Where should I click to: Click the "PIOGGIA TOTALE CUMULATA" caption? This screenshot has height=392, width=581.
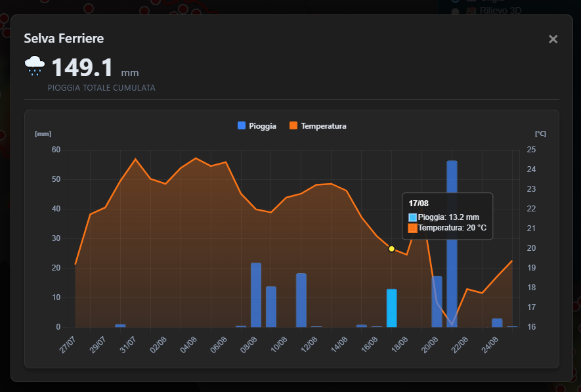[102, 88]
